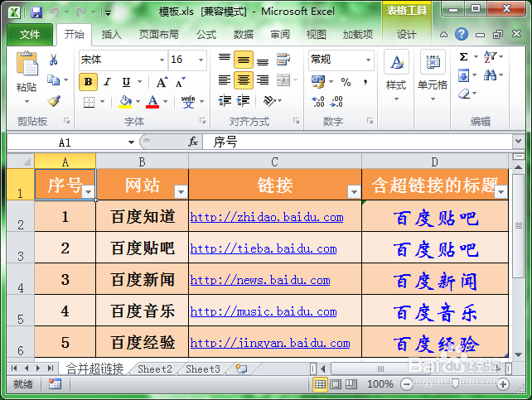The height and width of the screenshot is (400, 532).
Task: Switch to 数据 ribbon tab
Action: pos(244,34)
